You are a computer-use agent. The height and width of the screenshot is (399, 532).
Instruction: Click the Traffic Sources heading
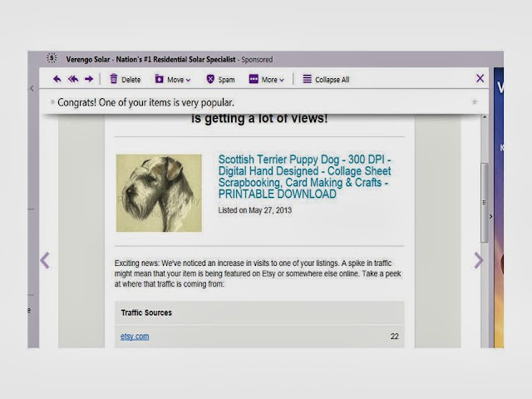pyautogui.click(x=146, y=313)
